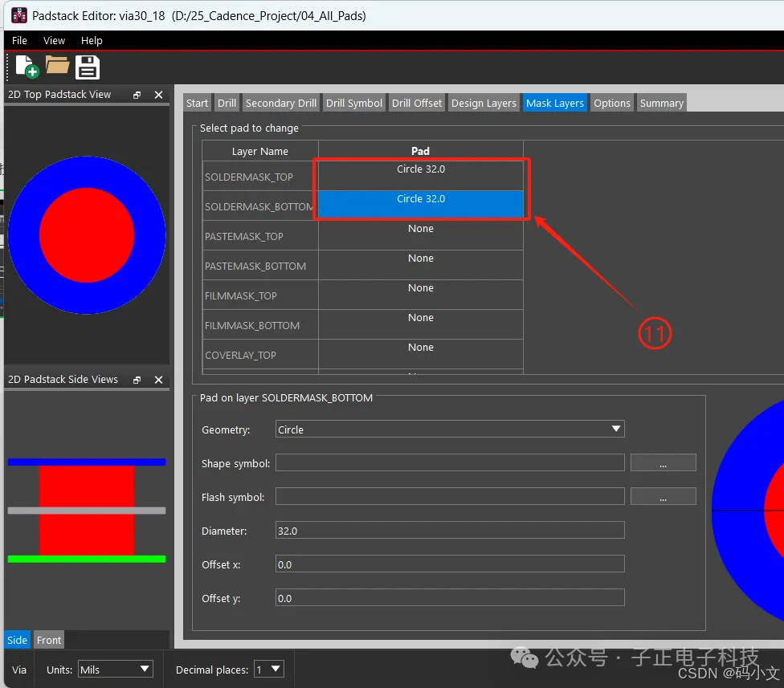Click the Offset x input field
Viewport: 784px width, 688px height.
pos(450,564)
